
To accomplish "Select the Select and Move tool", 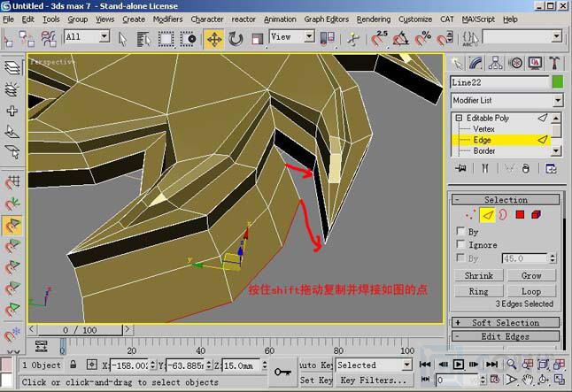I will point(214,39).
